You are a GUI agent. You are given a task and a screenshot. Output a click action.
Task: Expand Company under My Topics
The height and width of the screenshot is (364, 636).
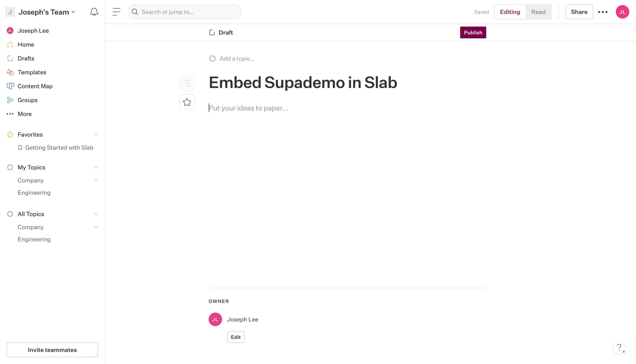point(96,180)
